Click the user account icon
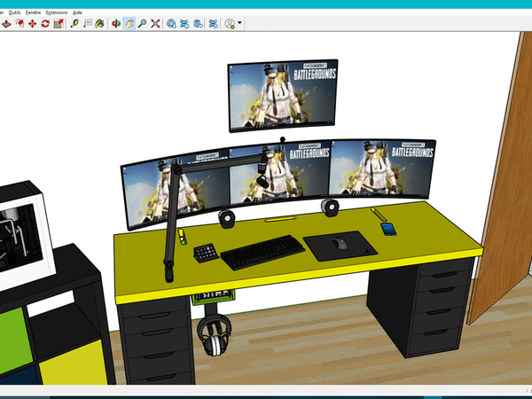Viewport: 532px width, 399px height. tap(230, 23)
